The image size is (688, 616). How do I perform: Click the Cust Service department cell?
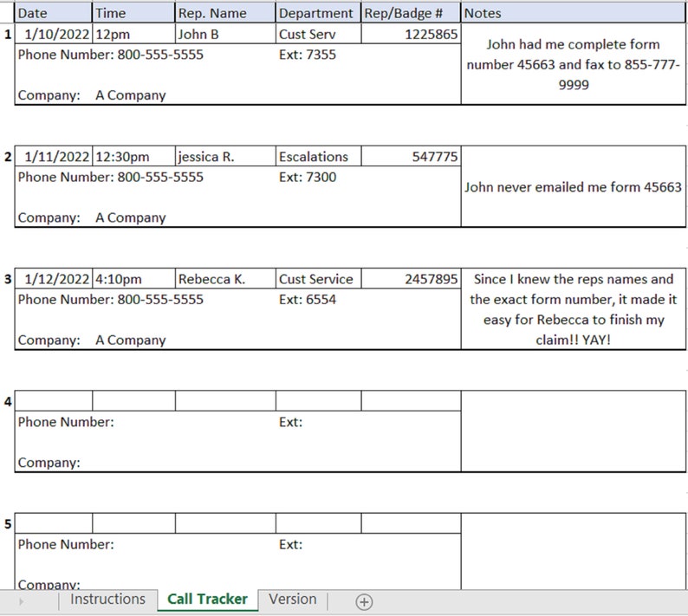point(319,279)
